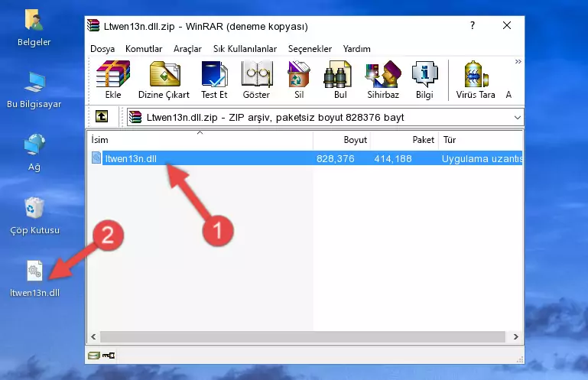Click the 828,376 size value

pos(335,159)
